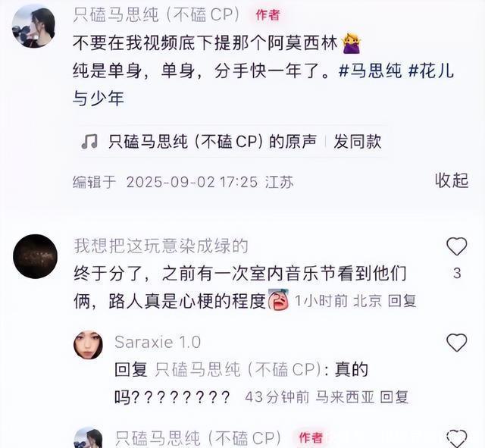
Task: Open the author's avatar in the bottom reply
Action: [x=88, y=438]
